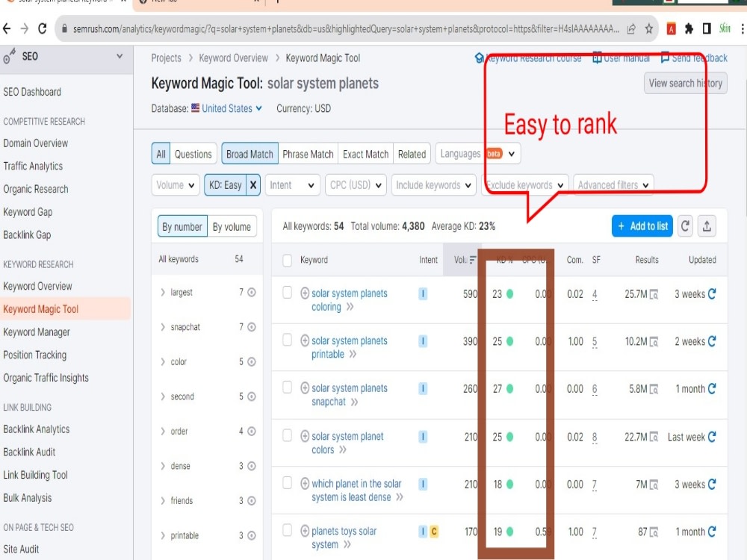Select the Related tab

tap(412, 155)
